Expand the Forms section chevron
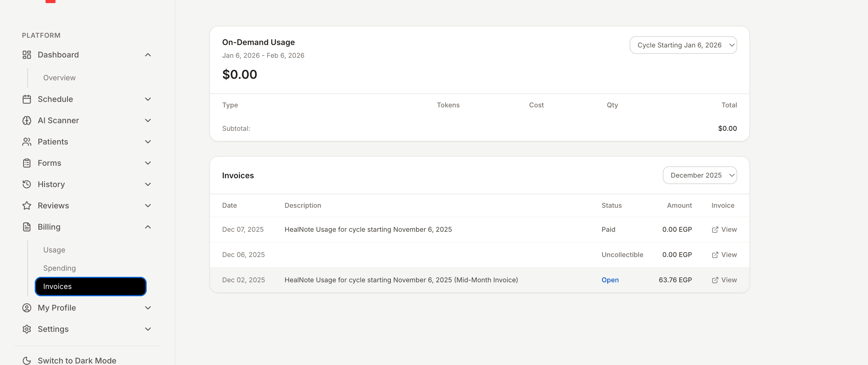The image size is (868, 365). click(x=148, y=163)
